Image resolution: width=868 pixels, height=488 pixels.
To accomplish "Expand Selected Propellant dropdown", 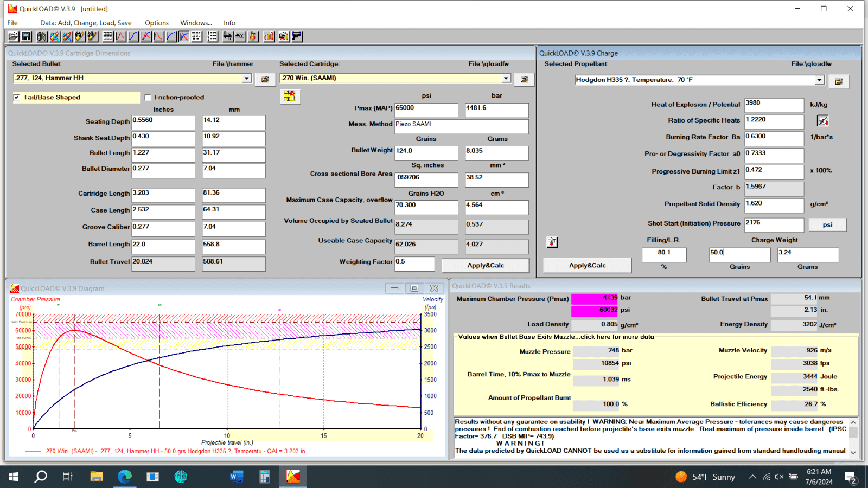I will (819, 80).
